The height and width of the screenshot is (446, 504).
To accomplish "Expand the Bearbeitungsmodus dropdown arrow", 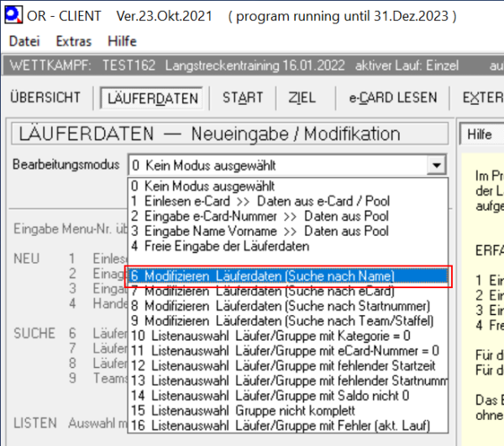I will 434,165.
